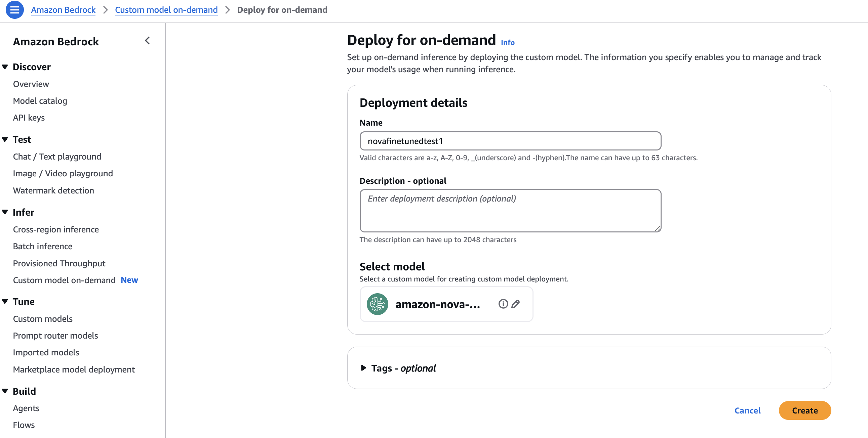Go to Custom model on-demand breadcrumb
The height and width of the screenshot is (438, 868).
(166, 10)
